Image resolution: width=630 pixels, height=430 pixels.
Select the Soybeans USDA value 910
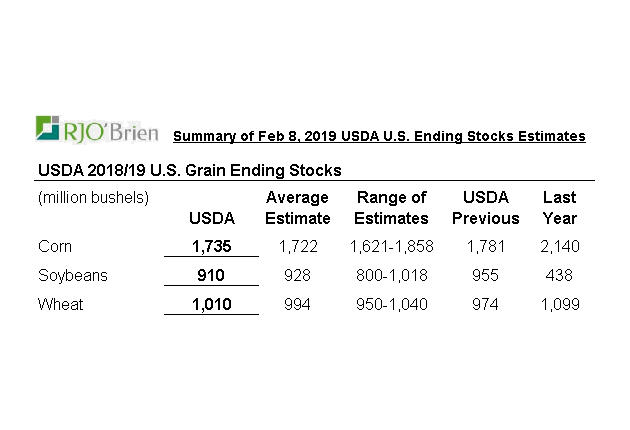(211, 275)
